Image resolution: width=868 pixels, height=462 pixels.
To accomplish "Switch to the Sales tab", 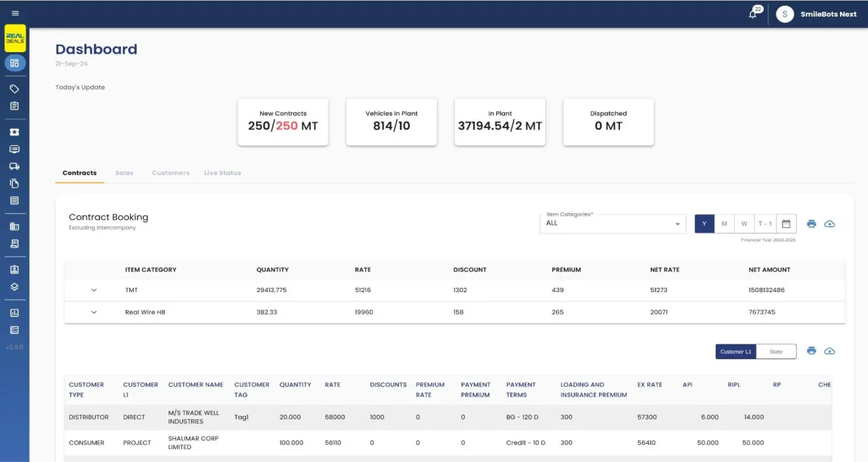I will tap(124, 173).
